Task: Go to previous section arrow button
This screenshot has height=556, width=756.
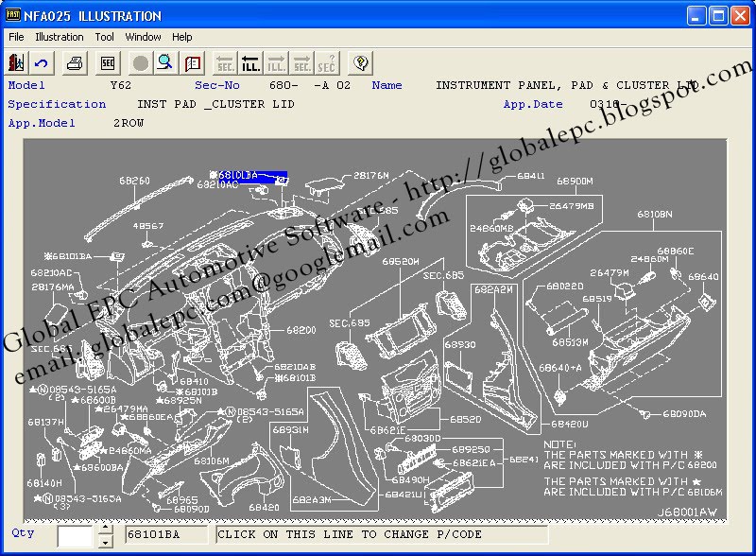Action: (225, 63)
